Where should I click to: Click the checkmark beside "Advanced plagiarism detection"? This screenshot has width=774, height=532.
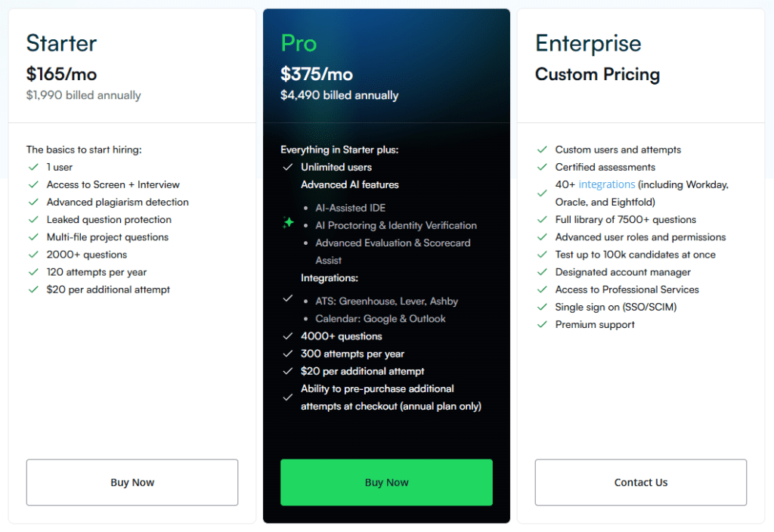[x=33, y=202]
